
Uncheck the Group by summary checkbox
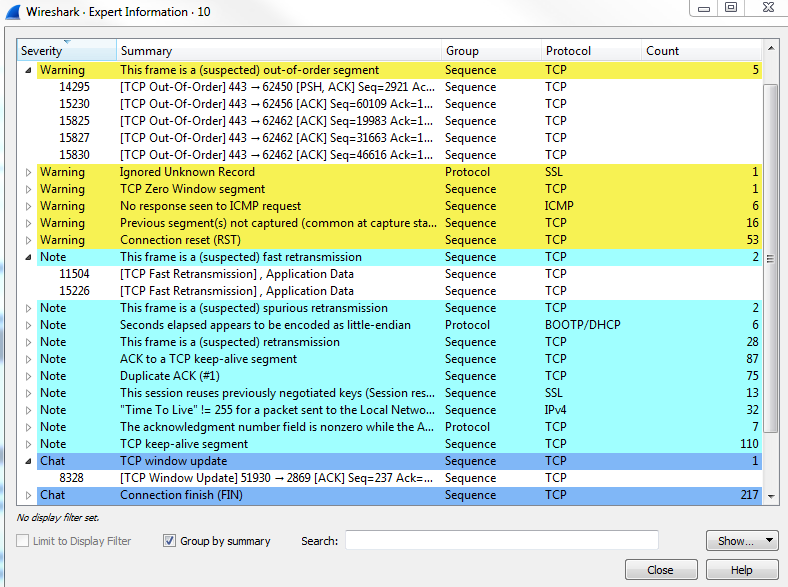tap(169, 541)
